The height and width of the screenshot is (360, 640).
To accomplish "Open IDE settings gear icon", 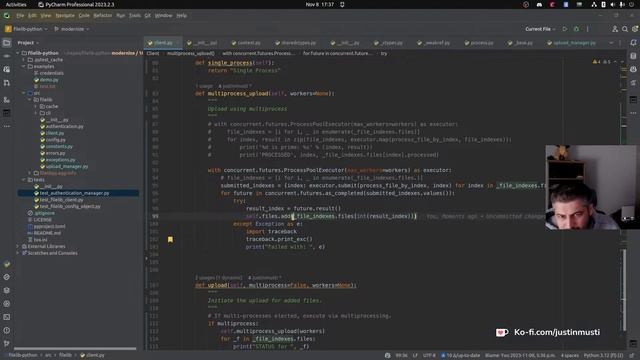I will click(635, 29).
